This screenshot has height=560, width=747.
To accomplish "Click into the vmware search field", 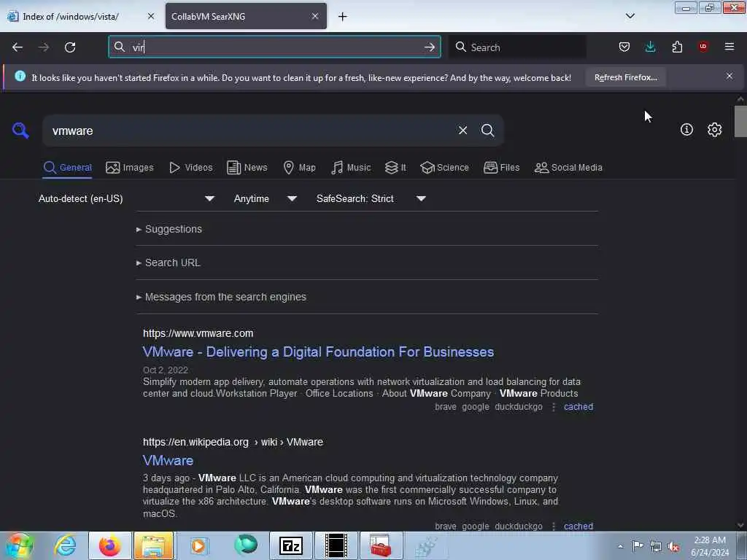I will [252, 131].
